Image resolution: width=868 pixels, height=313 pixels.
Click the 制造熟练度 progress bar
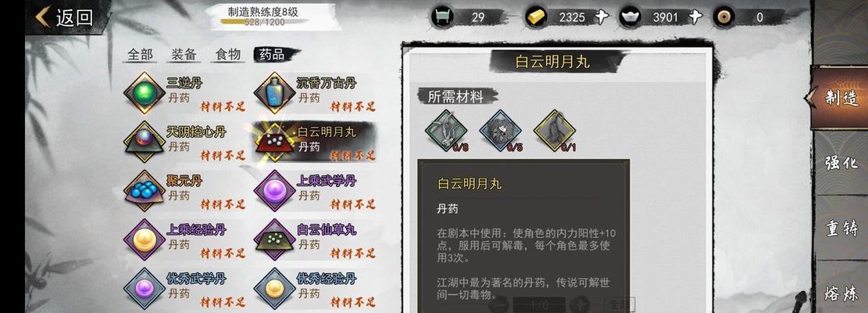point(264,23)
